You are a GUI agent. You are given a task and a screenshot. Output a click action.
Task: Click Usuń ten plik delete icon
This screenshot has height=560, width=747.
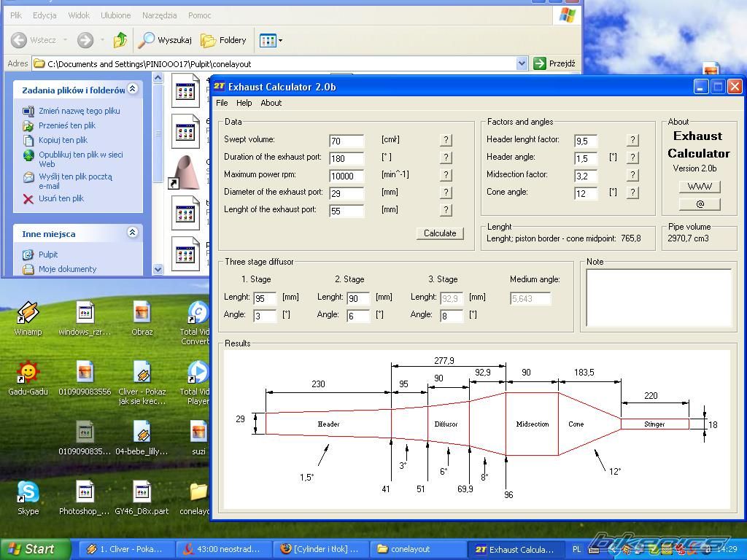point(28,198)
